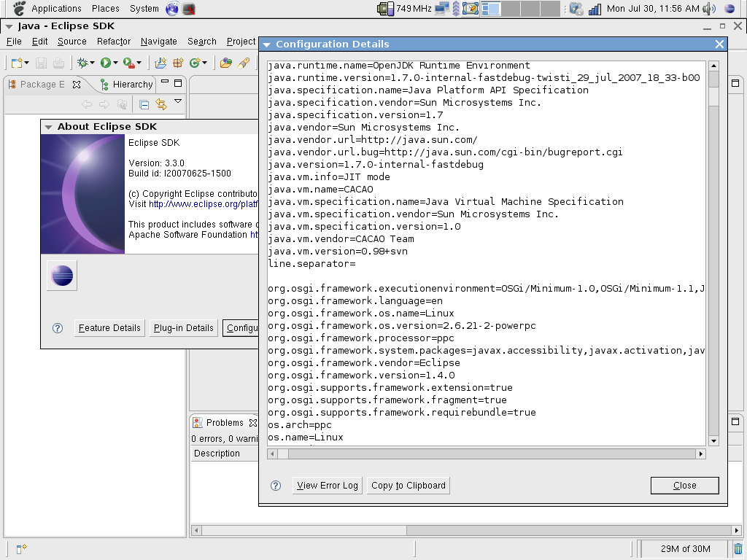Click the Eclipse SDK window title menu triangle

(9, 27)
